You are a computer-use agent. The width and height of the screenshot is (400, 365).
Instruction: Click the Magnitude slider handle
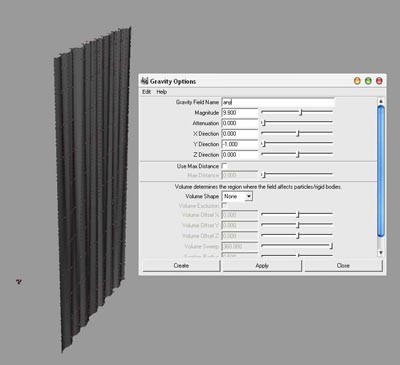click(301, 112)
